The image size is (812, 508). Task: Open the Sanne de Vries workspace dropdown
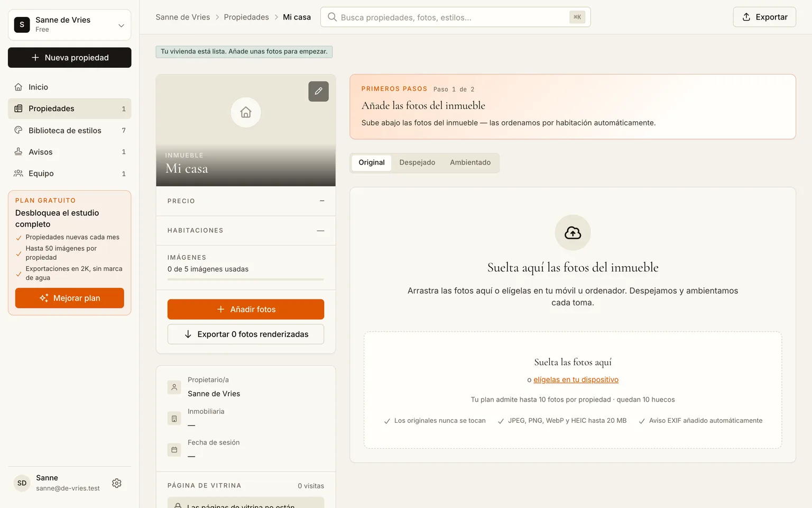click(70, 24)
